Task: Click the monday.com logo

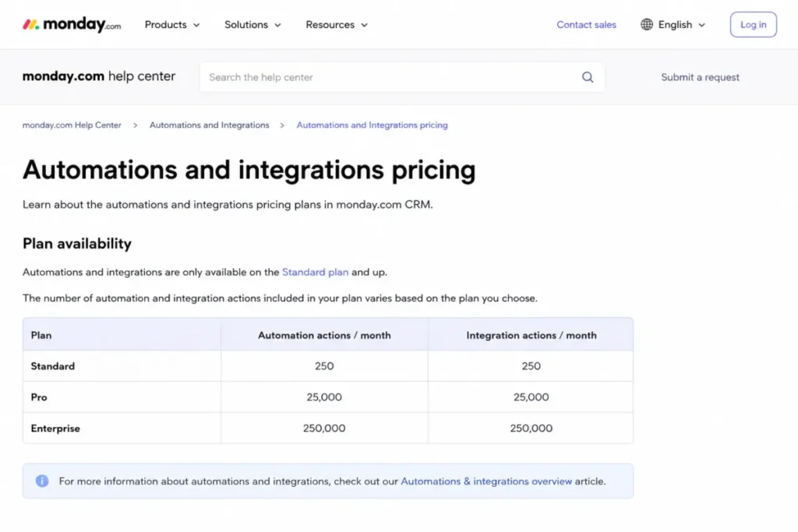Action: click(72, 24)
